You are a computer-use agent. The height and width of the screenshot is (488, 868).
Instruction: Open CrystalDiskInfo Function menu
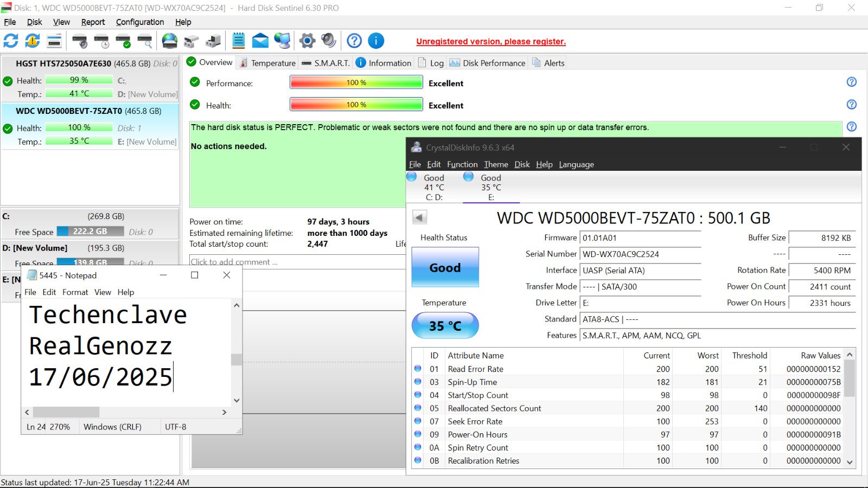462,164
